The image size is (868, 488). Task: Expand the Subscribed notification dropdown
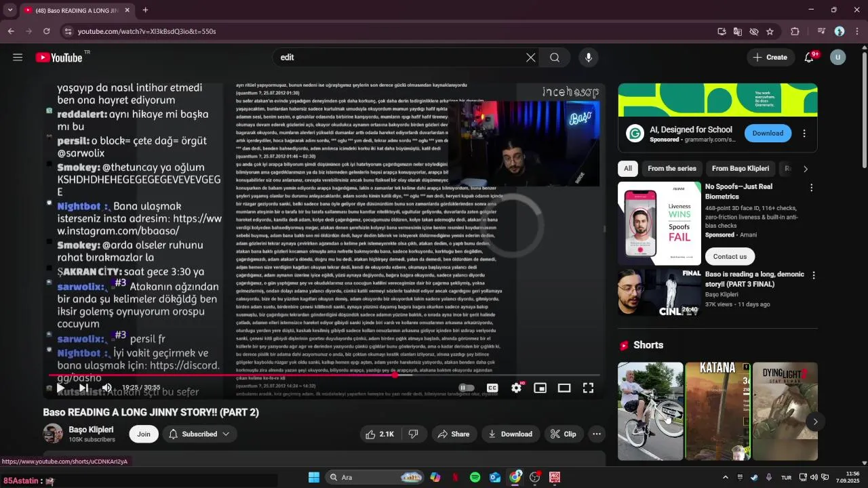(x=199, y=434)
